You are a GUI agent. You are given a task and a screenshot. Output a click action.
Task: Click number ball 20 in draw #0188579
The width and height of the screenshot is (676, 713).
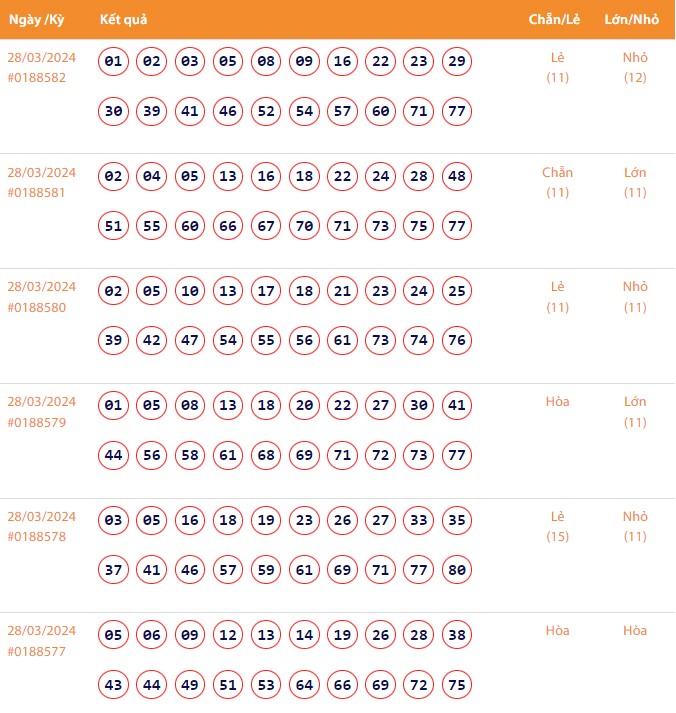(305, 406)
